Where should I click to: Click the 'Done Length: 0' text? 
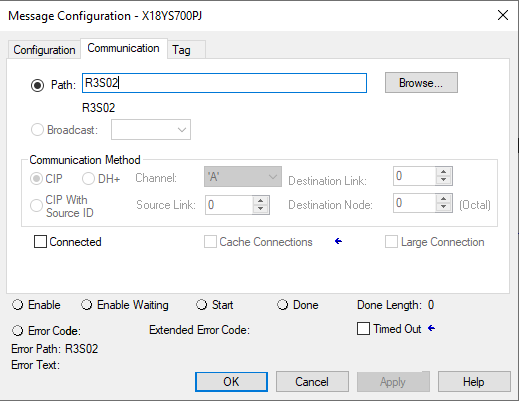point(396,305)
